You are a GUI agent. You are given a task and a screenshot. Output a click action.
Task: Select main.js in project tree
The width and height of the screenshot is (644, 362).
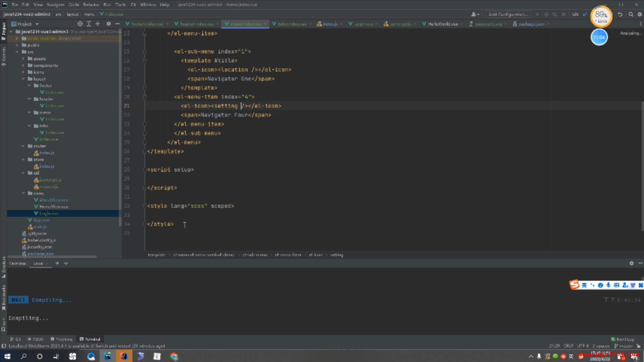[40, 227]
